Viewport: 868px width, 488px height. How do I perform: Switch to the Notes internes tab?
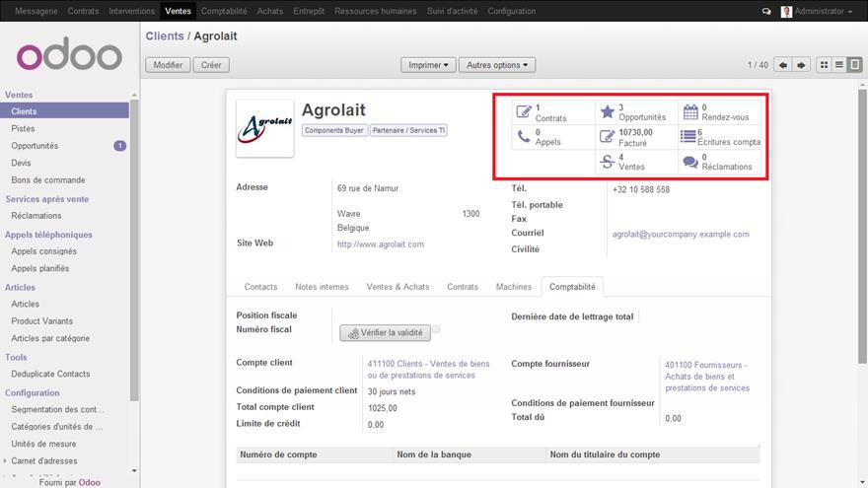pos(322,287)
